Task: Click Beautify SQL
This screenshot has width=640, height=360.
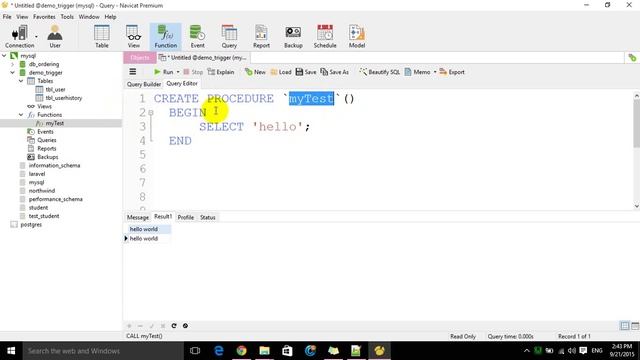Action: [x=380, y=72]
